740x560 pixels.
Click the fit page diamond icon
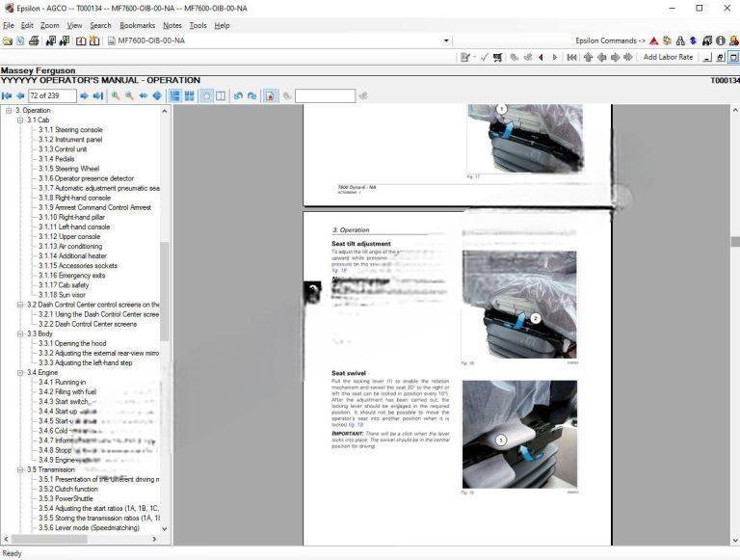157,95
